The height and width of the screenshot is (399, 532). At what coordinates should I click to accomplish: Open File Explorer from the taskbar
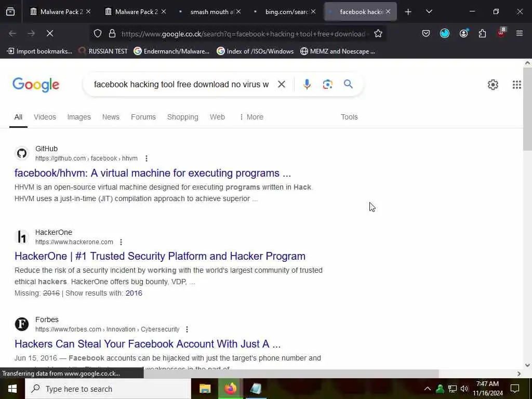pyautogui.click(x=205, y=389)
